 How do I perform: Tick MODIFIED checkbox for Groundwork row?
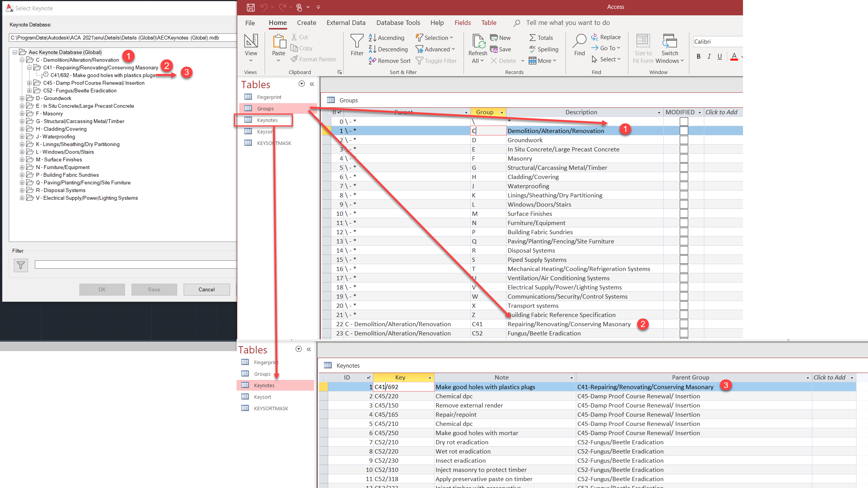684,140
